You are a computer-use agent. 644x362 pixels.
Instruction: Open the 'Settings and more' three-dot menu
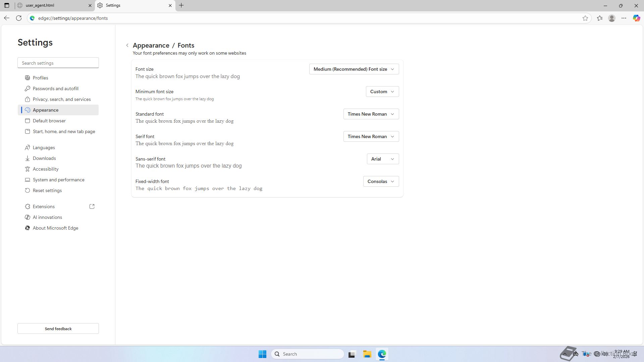(x=624, y=18)
